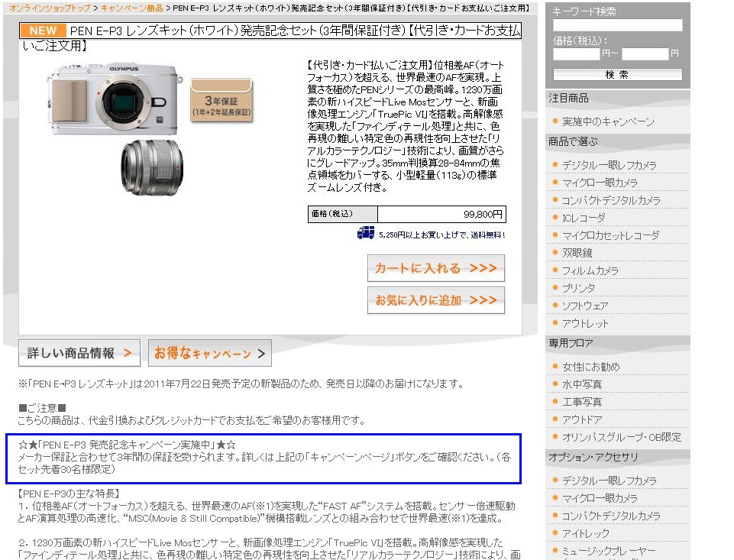
Task: Select コンパクトデジタルカメラ under 商品で選ぶ
Action: coord(611,200)
